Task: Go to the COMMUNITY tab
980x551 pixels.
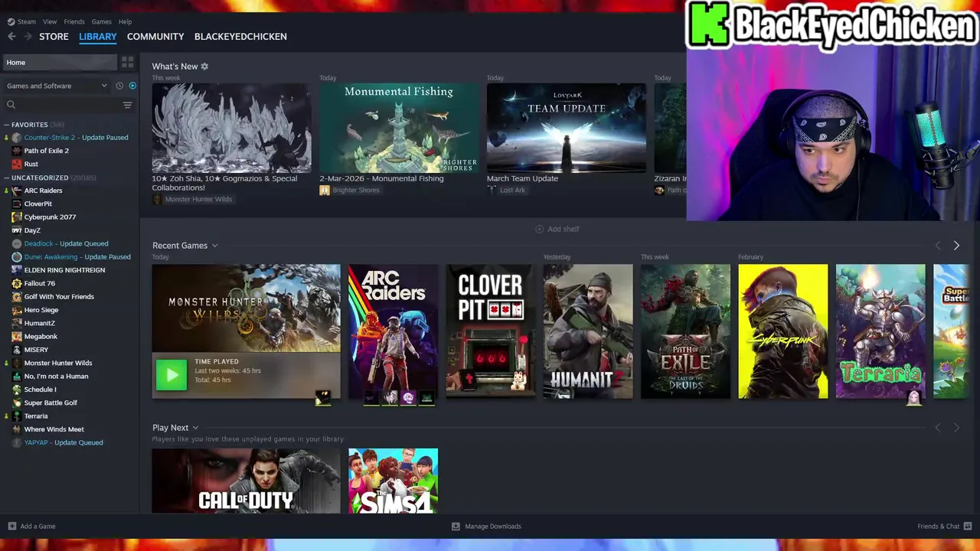Action: 155,37
